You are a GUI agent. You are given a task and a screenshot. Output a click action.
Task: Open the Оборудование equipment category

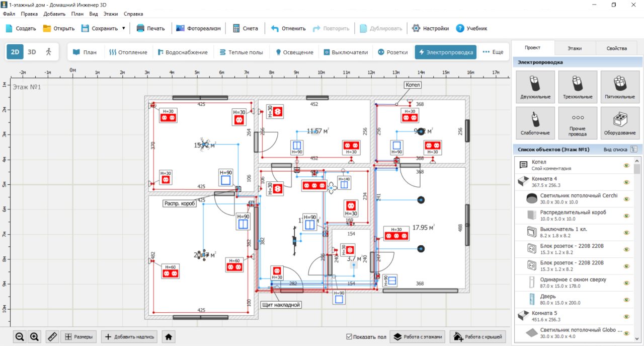coord(620,123)
